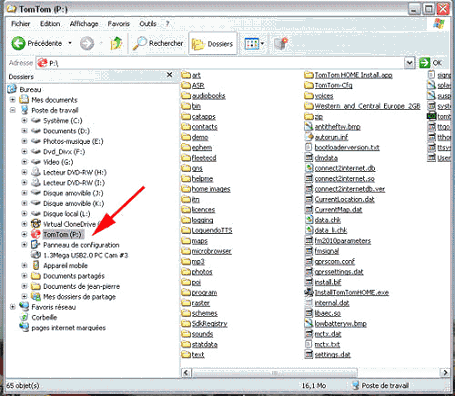This screenshot has width=455, height=396.
Task: Go back with the Précédente arrow icon
Action: tap(18, 43)
